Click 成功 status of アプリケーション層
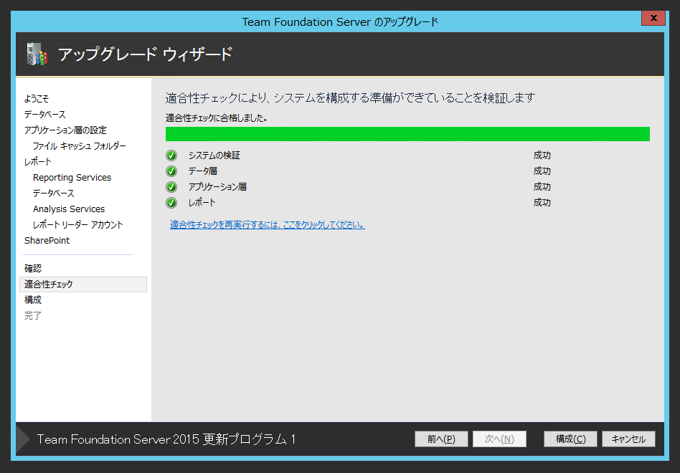680x473 pixels. tap(542, 187)
